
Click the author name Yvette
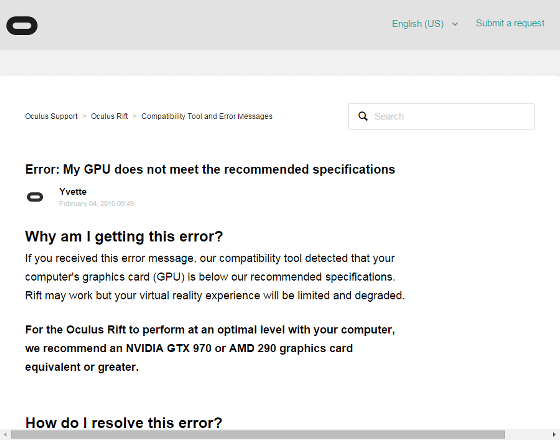(73, 192)
